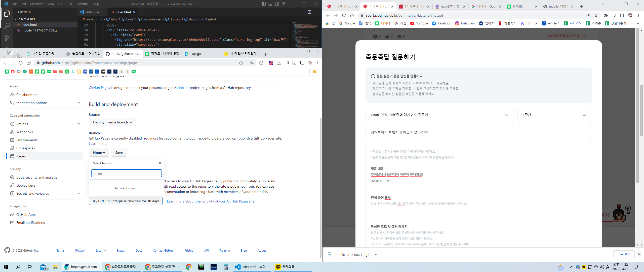Open Customize Layout icon in VS Code
644x272 pixels.
pyautogui.click(x=284, y=4)
